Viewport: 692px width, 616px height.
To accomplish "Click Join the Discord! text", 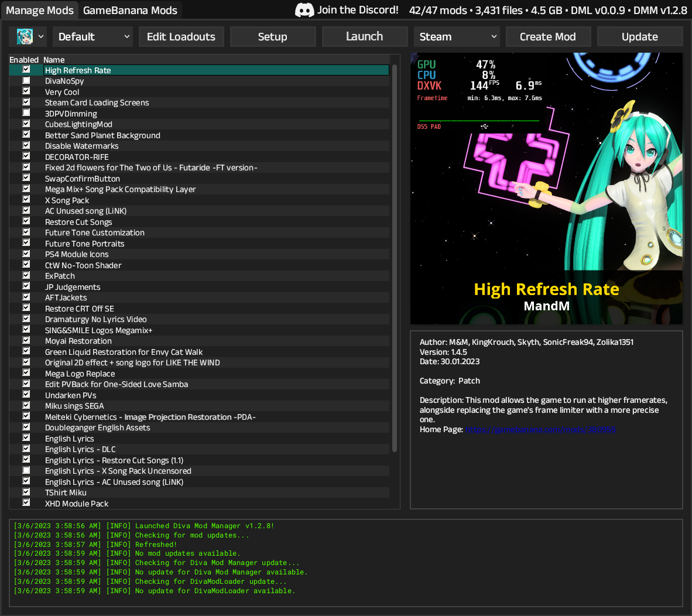I will pos(358,10).
